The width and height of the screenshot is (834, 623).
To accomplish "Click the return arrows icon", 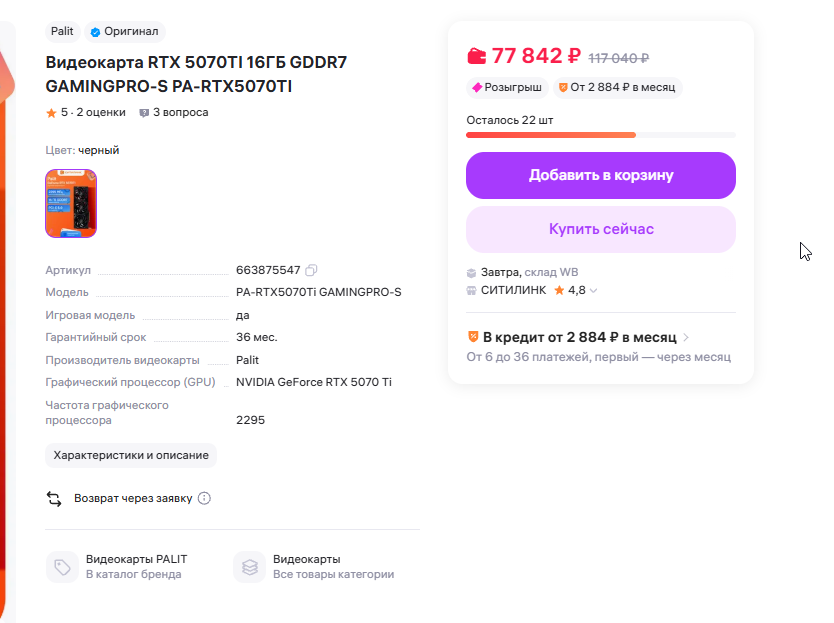I will (54, 498).
